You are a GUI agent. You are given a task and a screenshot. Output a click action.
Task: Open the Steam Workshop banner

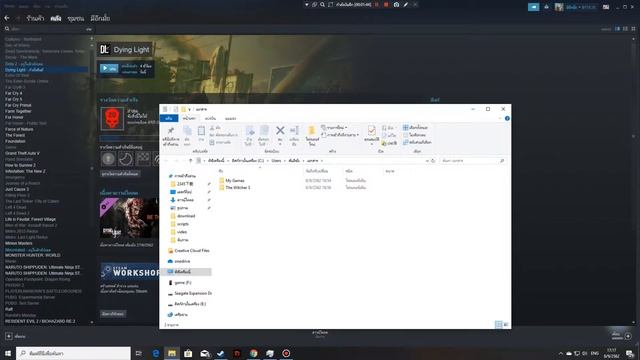click(130, 271)
